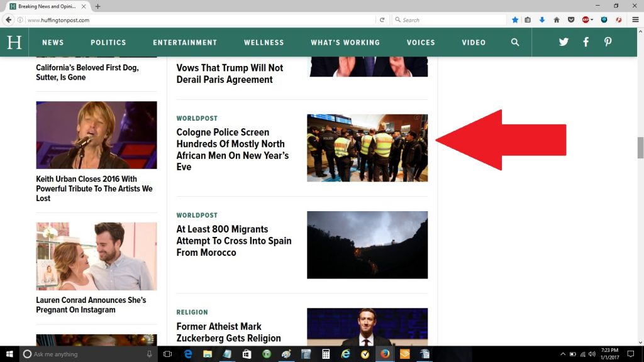
Task: Visit the Huffington Post Pinterest page
Action: (608, 42)
